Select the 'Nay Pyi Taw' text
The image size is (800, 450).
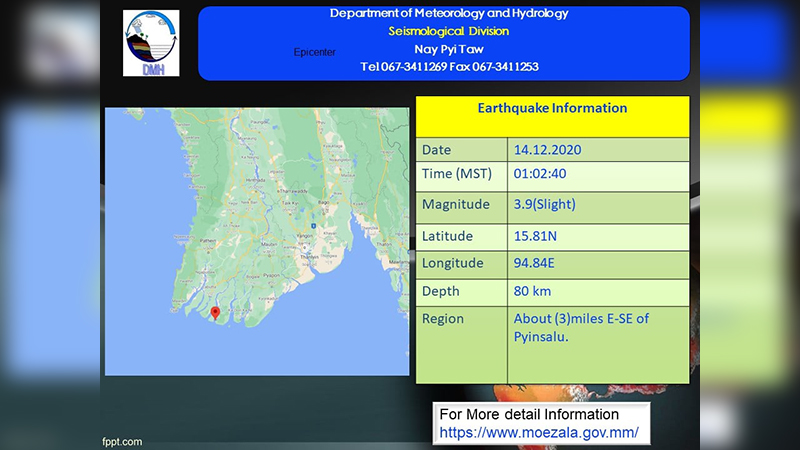[449, 49]
